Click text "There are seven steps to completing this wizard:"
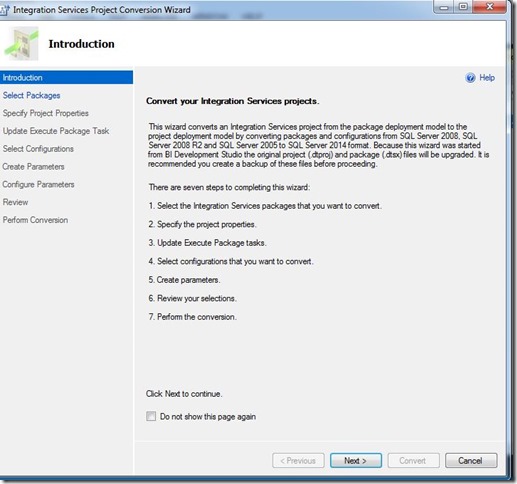Image resolution: width=517 pixels, height=484 pixels. (x=229, y=187)
